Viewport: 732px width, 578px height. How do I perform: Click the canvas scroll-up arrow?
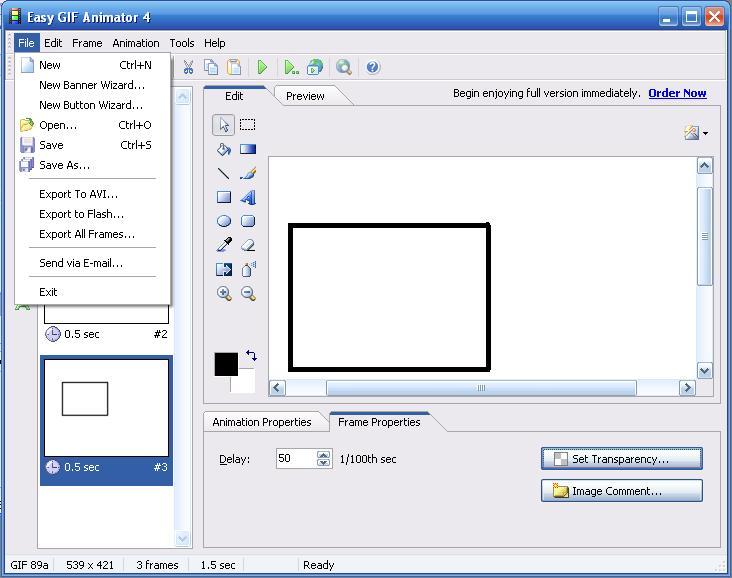point(704,166)
